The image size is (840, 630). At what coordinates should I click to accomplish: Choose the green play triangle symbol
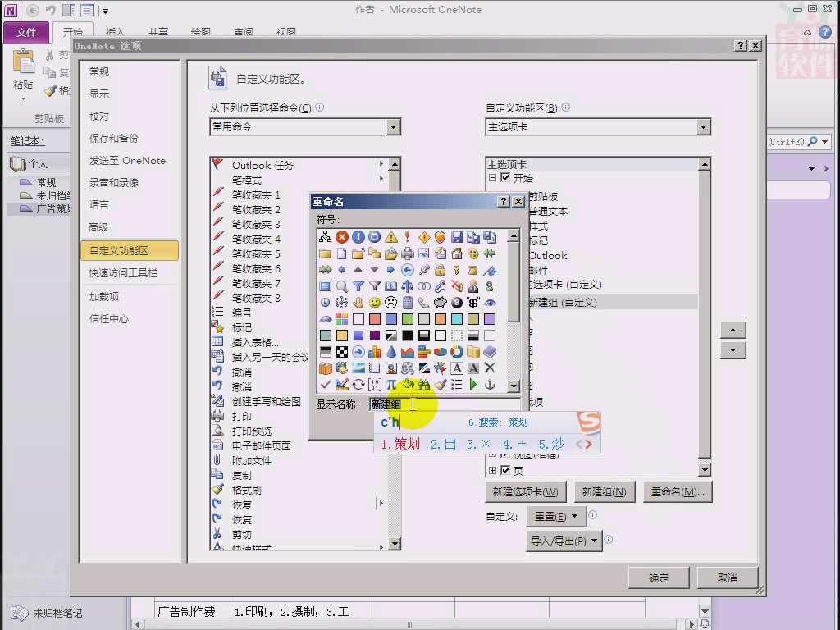pos(473,384)
